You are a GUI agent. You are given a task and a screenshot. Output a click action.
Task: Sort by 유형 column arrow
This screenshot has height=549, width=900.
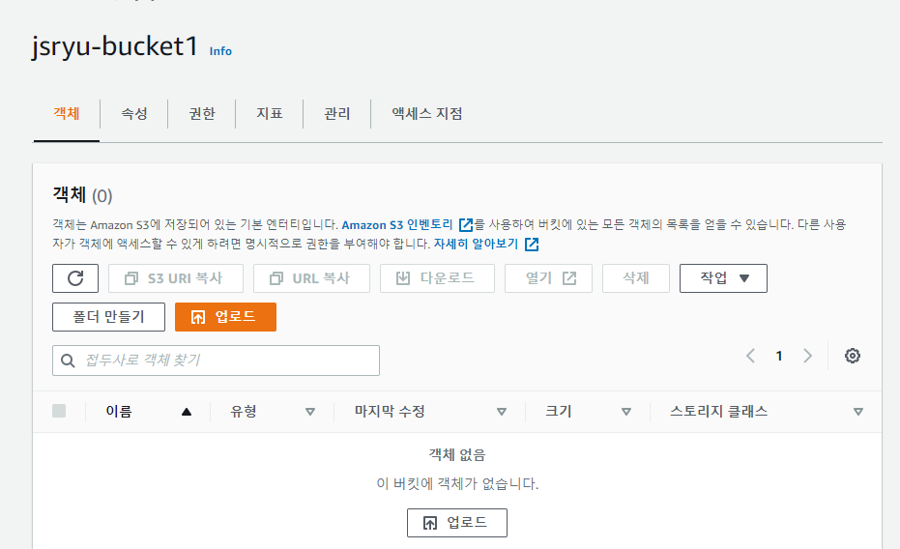click(309, 411)
